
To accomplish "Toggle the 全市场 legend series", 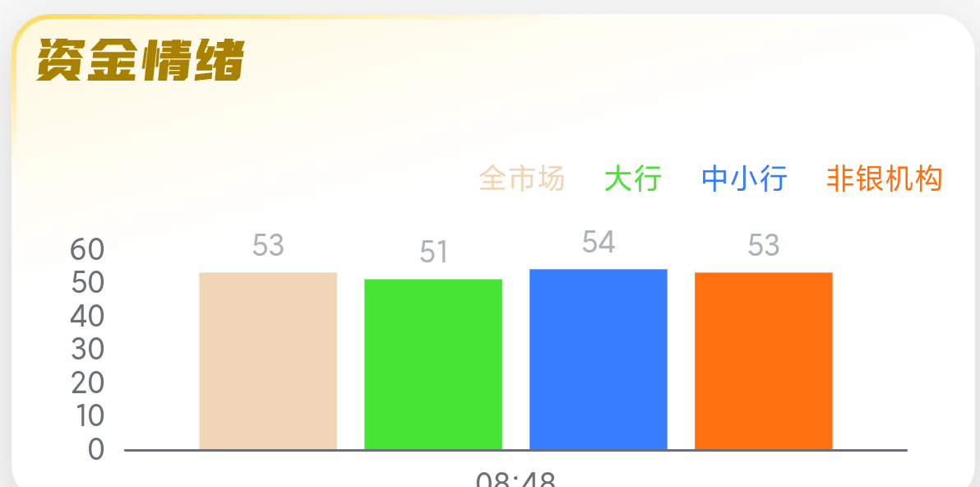I will click(522, 179).
